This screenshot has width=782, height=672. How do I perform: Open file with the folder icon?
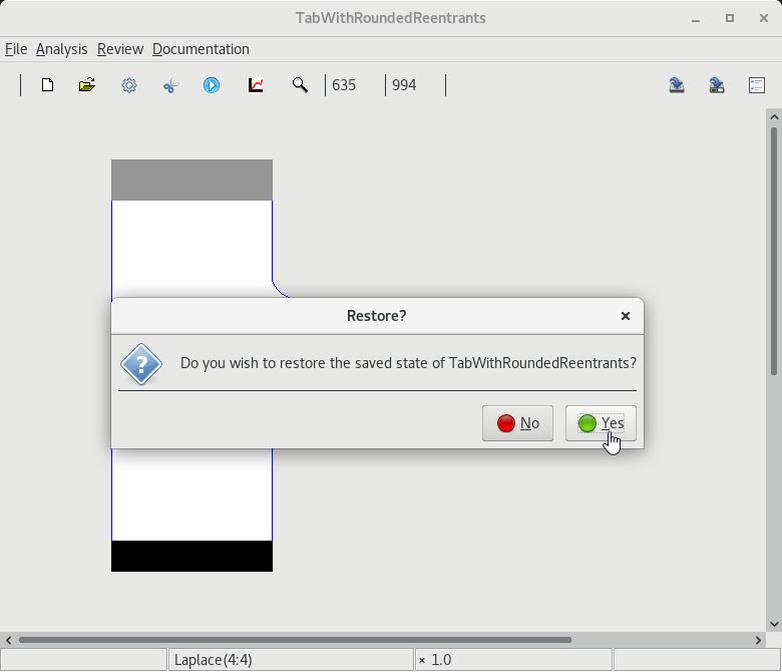point(87,85)
